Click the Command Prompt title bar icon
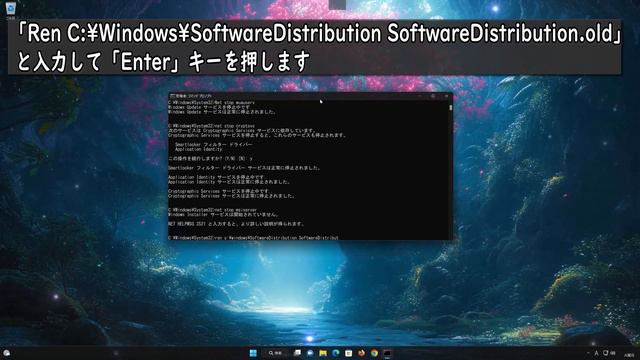 tap(172, 96)
